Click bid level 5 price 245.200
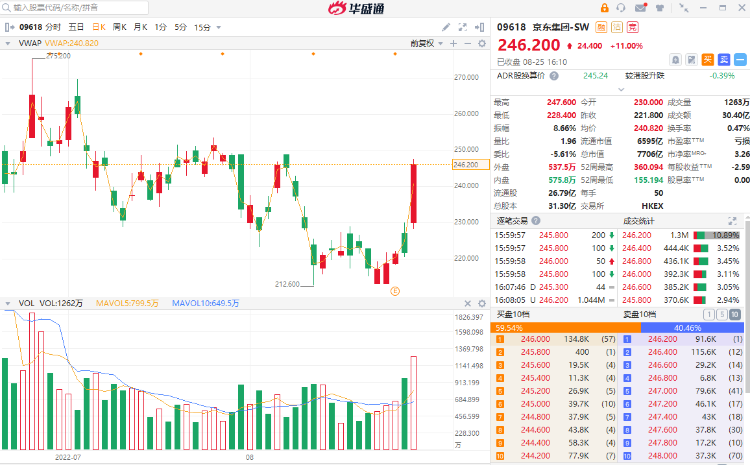750x465 pixels. tap(535, 391)
